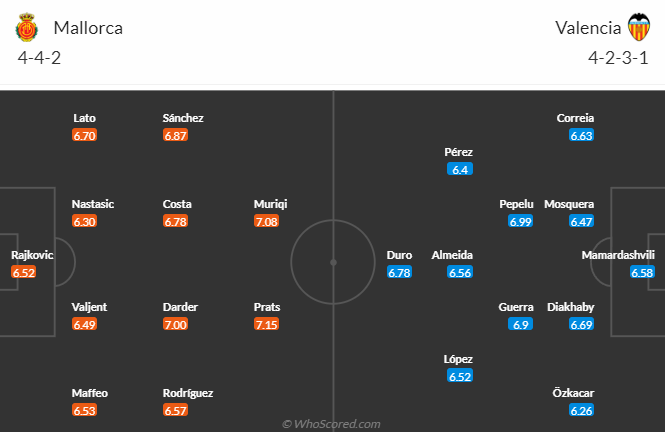
Task: Click player Özkacar's name
Action: [573, 393]
